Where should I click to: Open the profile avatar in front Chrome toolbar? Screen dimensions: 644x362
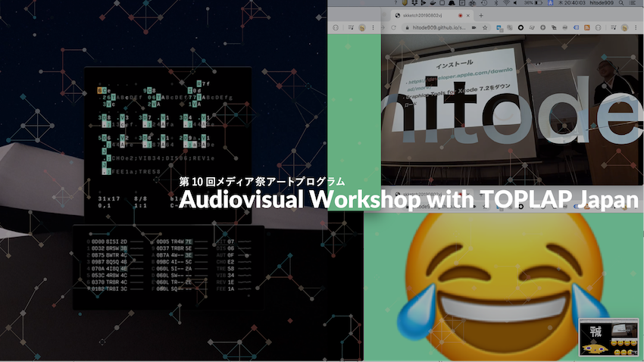click(625, 27)
